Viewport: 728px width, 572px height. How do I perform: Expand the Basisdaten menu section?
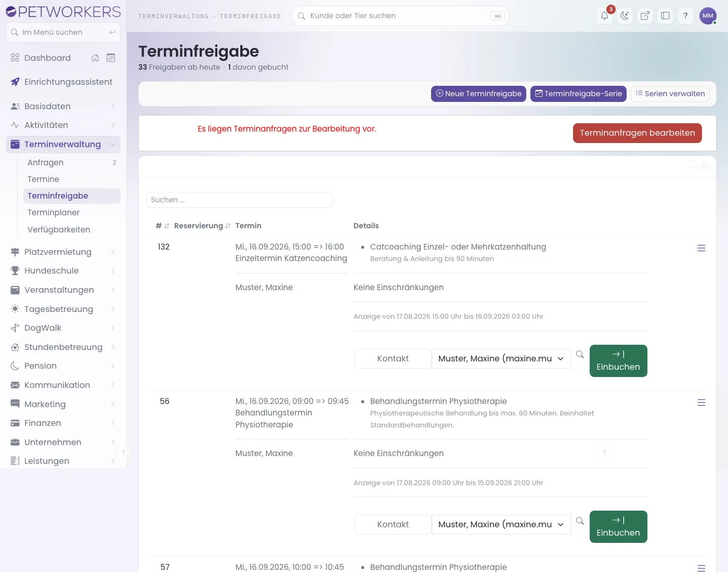pos(63,106)
